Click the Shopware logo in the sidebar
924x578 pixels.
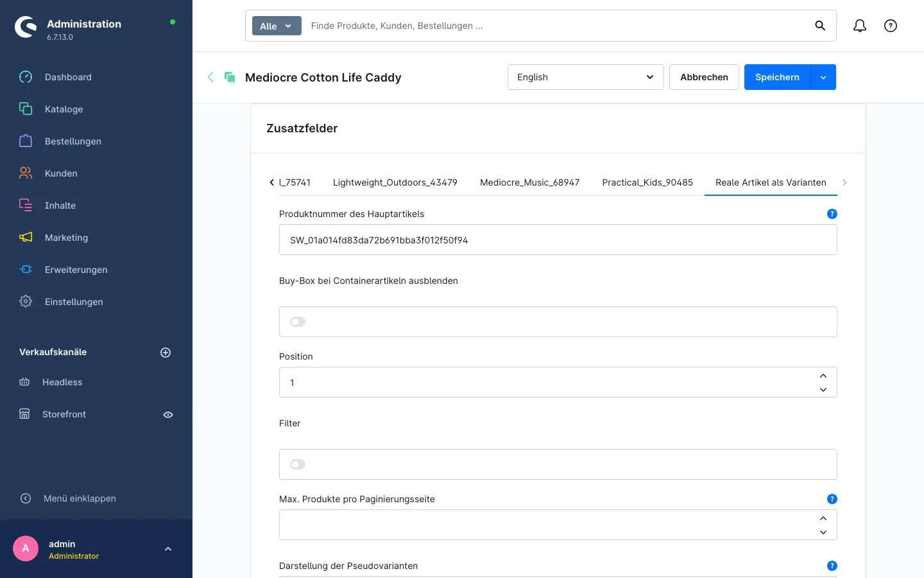26,27
